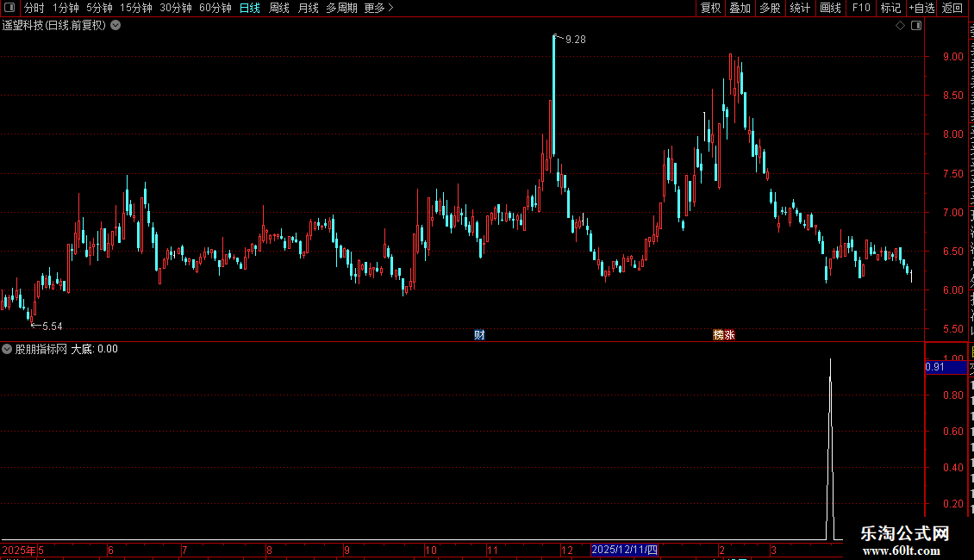The image size is (974, 560).
Task: Click the diamond icon in main chart
Action: [900, 26]
